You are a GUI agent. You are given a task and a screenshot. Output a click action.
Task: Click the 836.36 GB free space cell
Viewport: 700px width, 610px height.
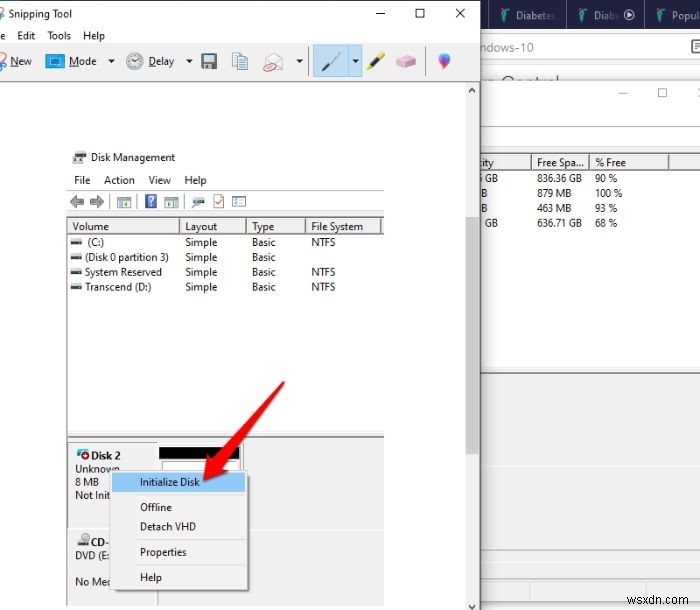click(559, 178)
